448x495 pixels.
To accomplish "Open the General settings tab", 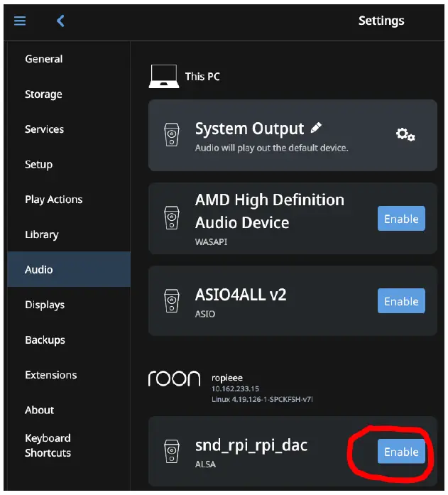I will click(44, 59).
